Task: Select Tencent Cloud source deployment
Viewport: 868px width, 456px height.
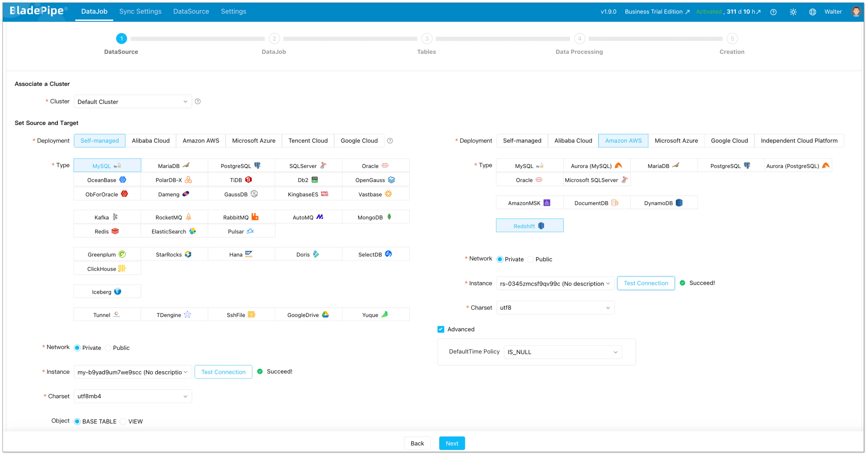Action: [308, 141]
